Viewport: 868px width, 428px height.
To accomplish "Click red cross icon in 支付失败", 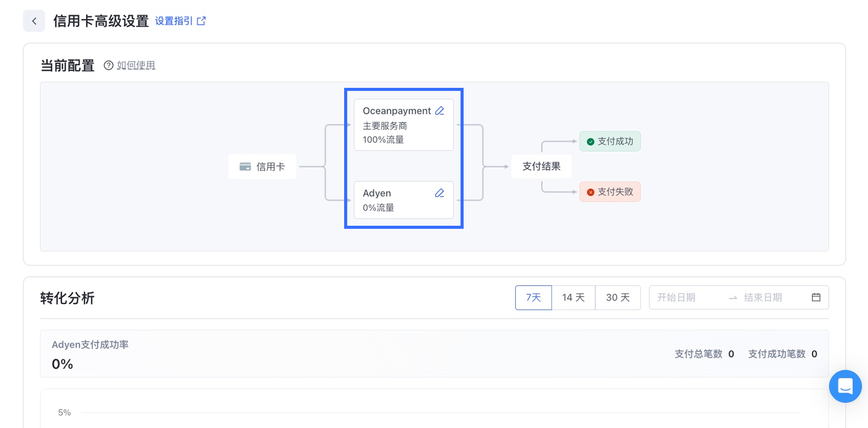I will pyautogui.click(x=591, y=192).
